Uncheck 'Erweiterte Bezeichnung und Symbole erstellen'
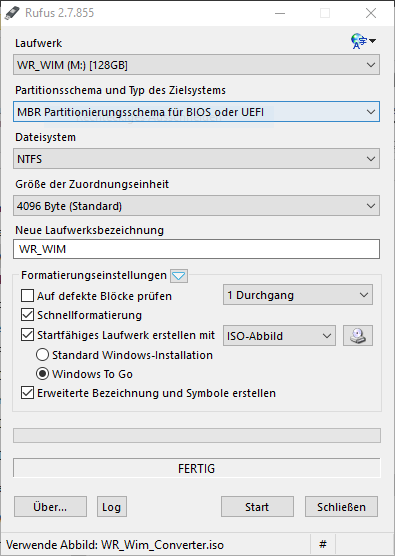The height and width of the screenshot is (556, 395). [28, 393]
